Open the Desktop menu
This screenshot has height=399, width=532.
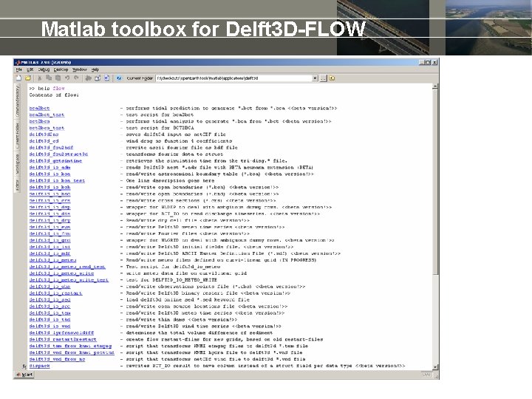pyautogui.click(x=61, y=69)
